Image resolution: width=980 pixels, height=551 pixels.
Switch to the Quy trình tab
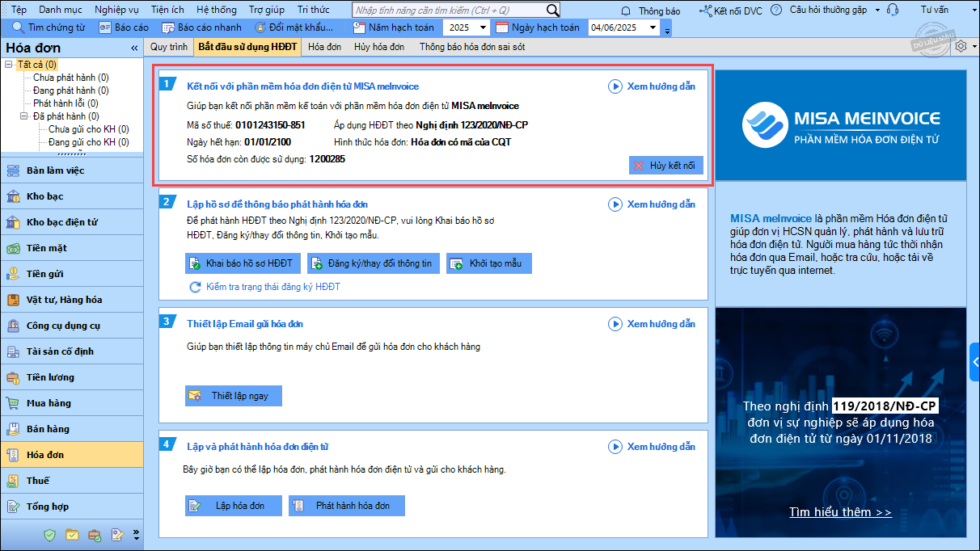pyautogui.click(x=169, y=47)
